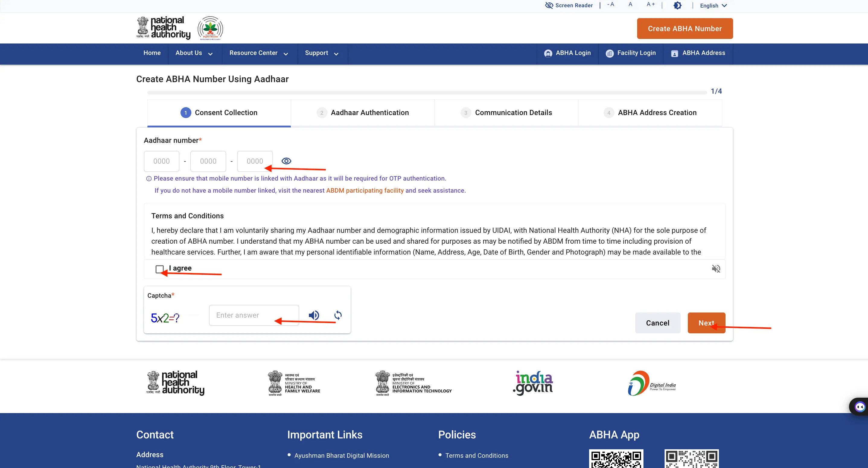Refresh the captcha

(x=338, y=315)
